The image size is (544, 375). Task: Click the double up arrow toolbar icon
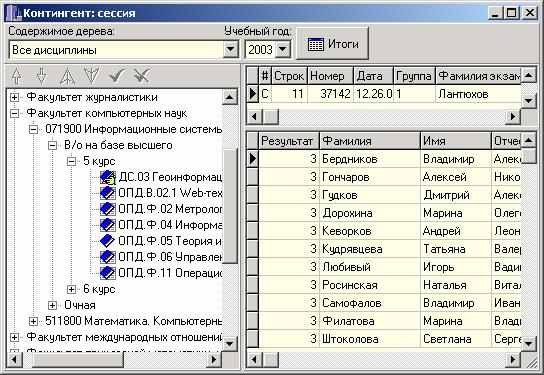[67, 76]
